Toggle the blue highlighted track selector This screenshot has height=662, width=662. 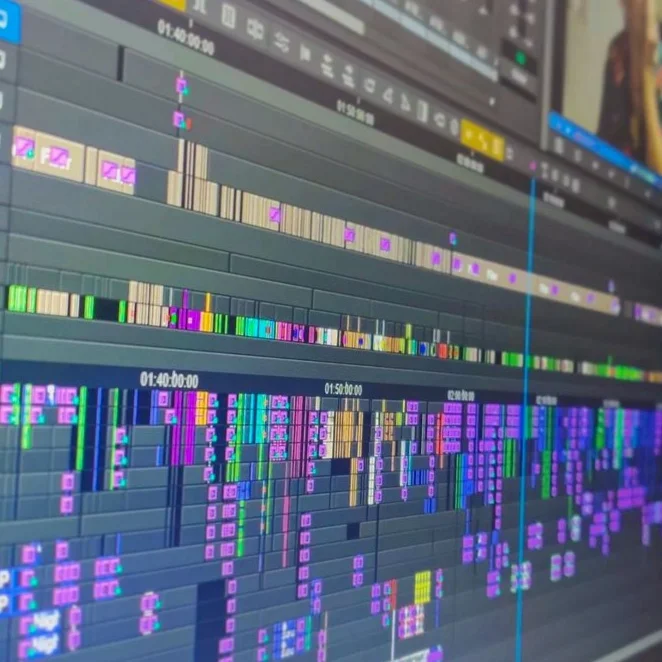click(x=9, y=21)
